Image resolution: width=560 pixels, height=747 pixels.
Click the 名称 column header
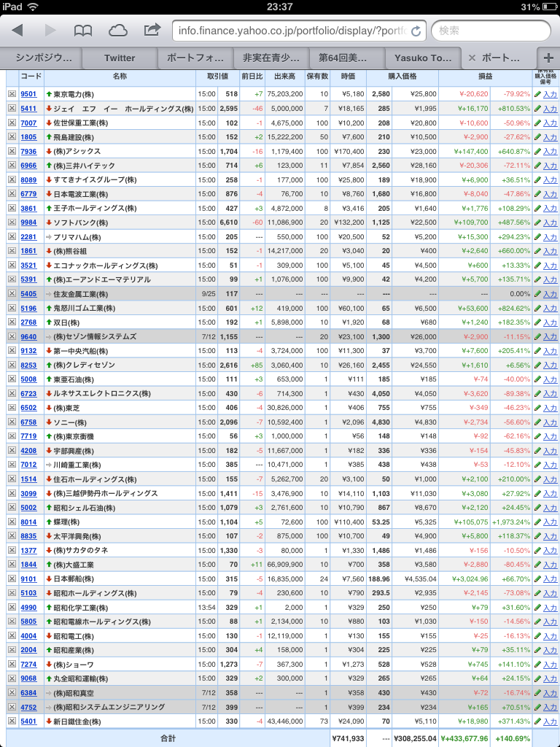click(x=120, y=76)
